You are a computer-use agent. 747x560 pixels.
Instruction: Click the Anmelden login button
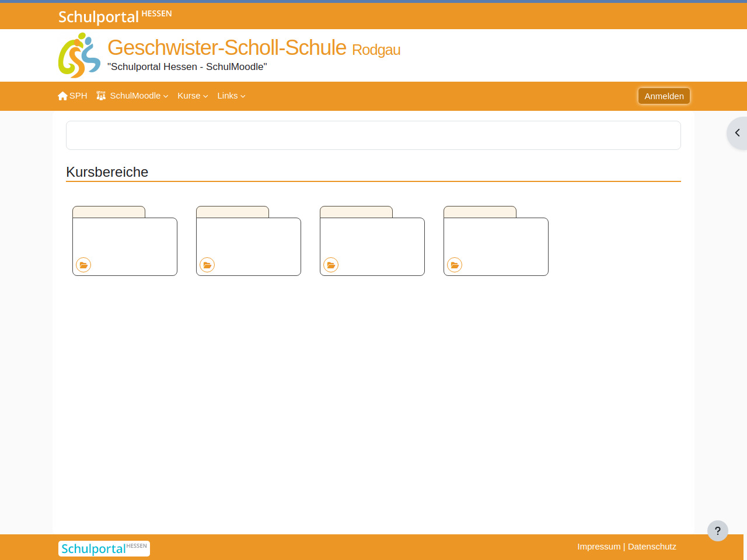click(x=664, y=96)
